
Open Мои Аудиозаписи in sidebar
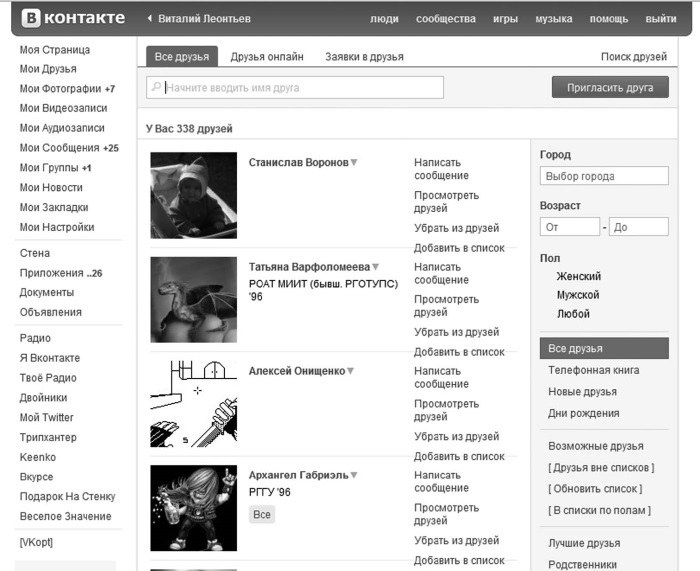[x=62, y=128]
